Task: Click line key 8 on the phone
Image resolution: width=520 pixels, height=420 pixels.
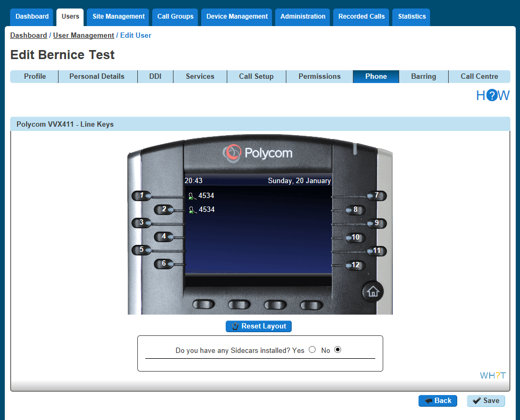Action: 356,210
